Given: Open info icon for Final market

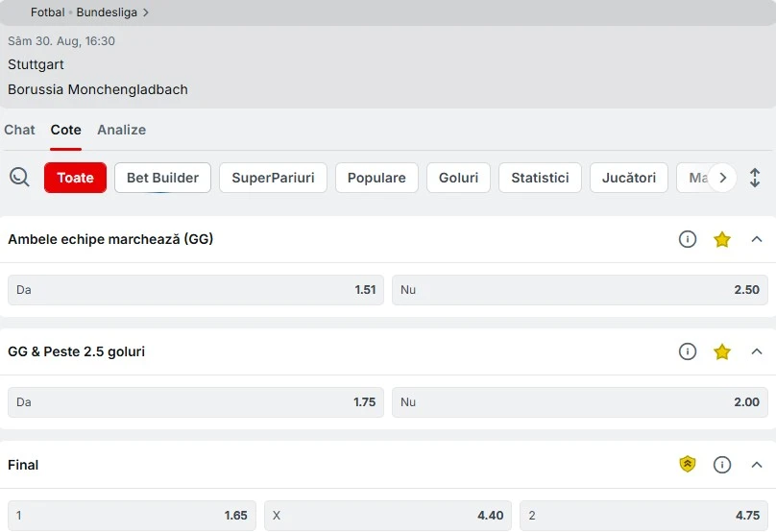Looking at the screenshot, I should (721, 465).
